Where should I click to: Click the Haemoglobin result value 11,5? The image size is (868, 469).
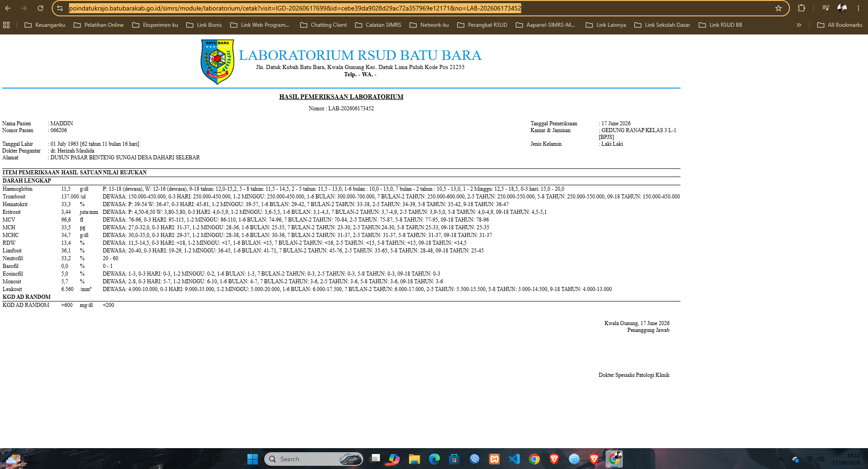tap(66, 189)
